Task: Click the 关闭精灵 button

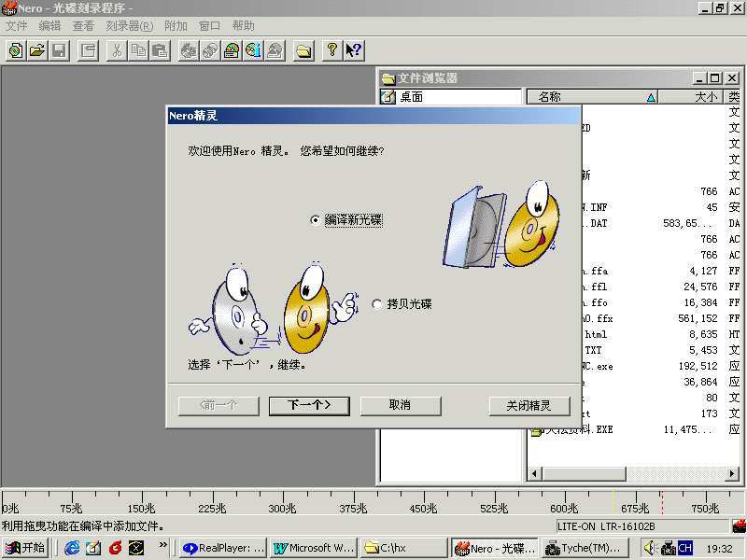Action: (529, 405)
